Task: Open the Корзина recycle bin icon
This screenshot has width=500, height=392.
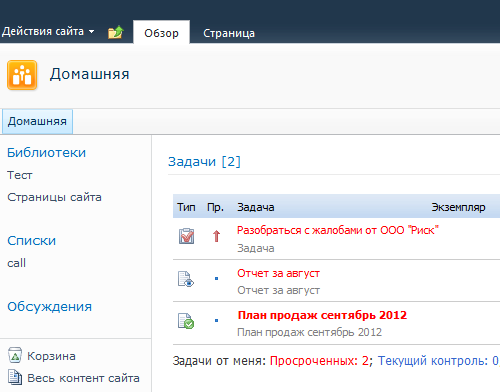Action: point(15,355)
